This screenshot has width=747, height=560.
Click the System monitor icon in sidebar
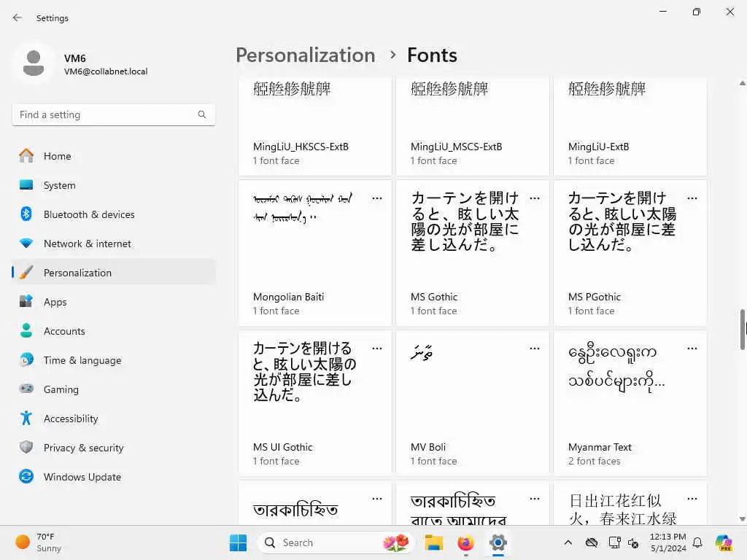pos(26,184)
